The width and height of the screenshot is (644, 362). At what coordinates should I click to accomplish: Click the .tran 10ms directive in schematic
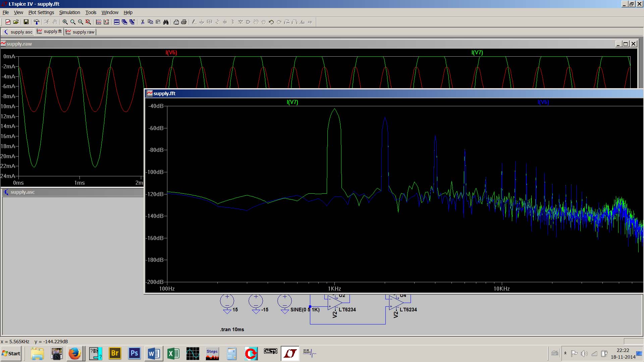[232, 329]
